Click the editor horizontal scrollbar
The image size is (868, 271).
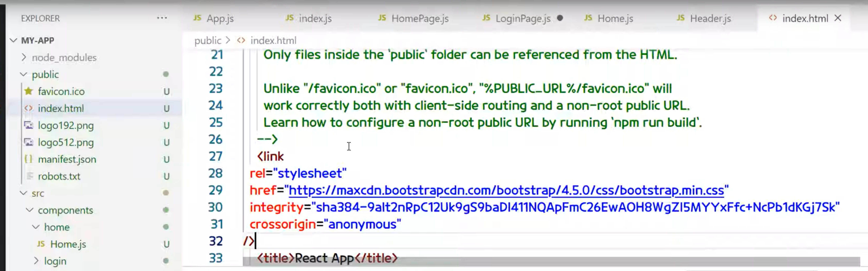551,261
